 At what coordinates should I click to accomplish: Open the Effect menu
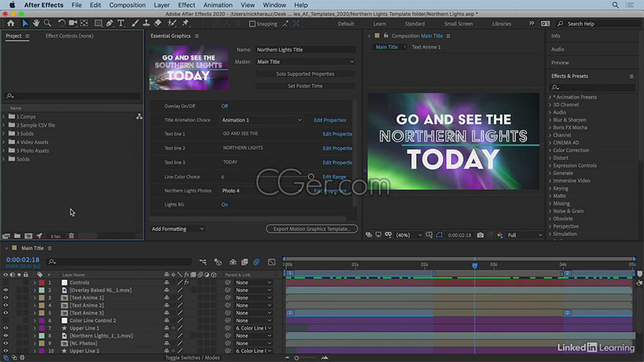tap(187, 5)
